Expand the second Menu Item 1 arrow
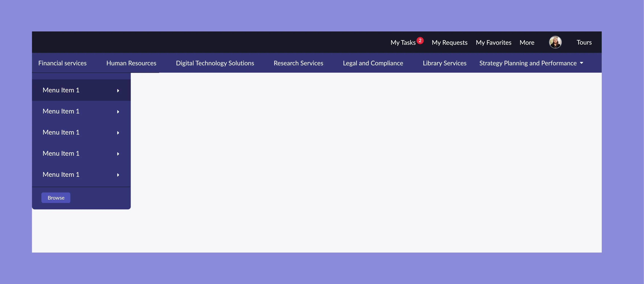This screenshot has width=644, height=284. point(118,112)
